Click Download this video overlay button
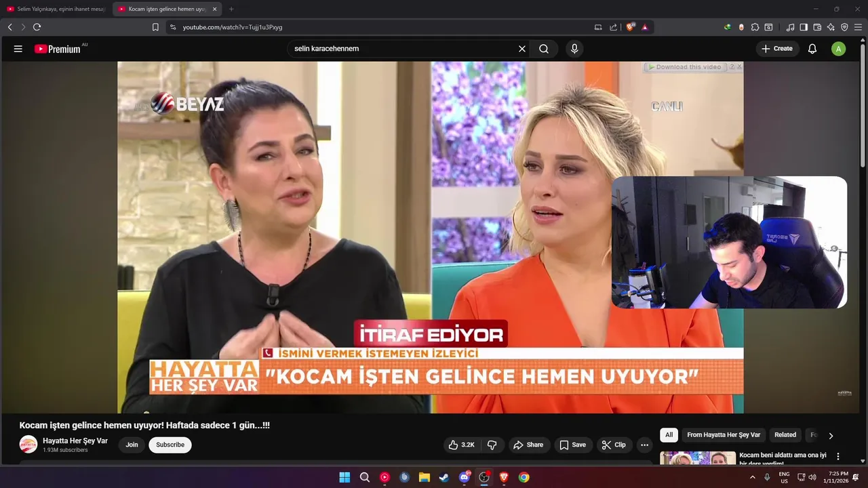 click(684, 67)
